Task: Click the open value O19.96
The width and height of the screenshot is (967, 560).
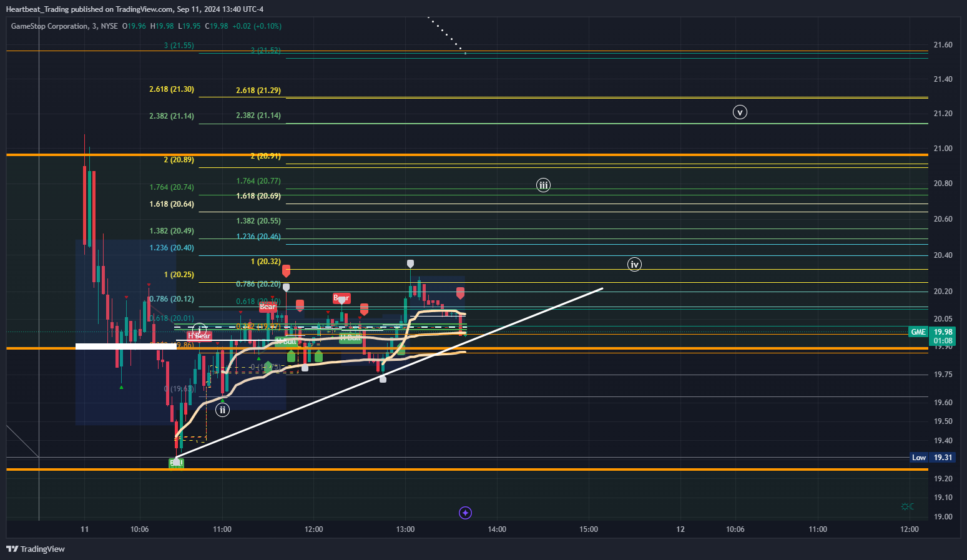Action: coord(134,26)
